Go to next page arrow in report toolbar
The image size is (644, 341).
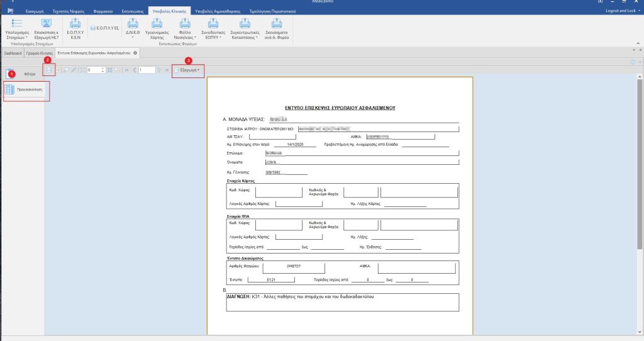click(x=159, y=70)
